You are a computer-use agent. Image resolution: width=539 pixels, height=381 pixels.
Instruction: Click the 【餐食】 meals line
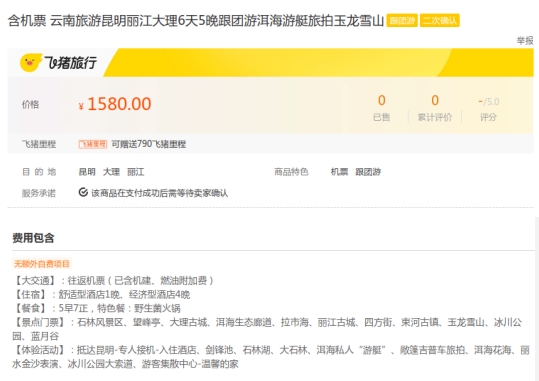(x=96, y=308)
